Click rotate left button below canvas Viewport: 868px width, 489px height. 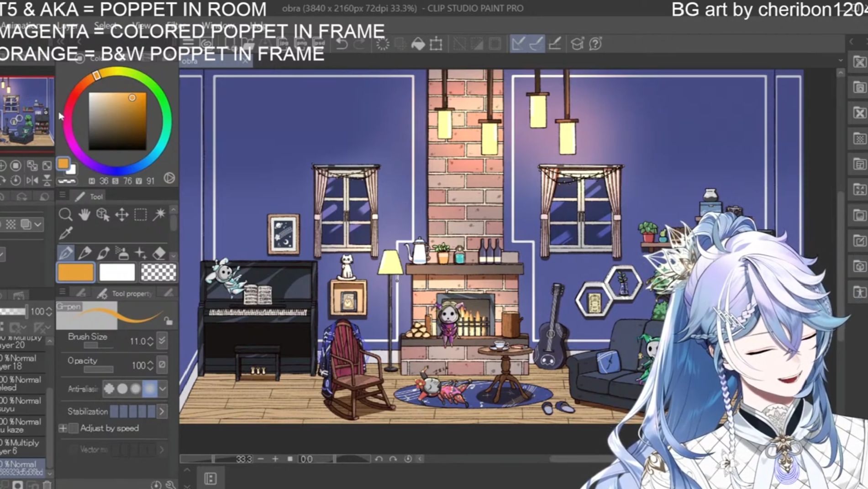379,459
